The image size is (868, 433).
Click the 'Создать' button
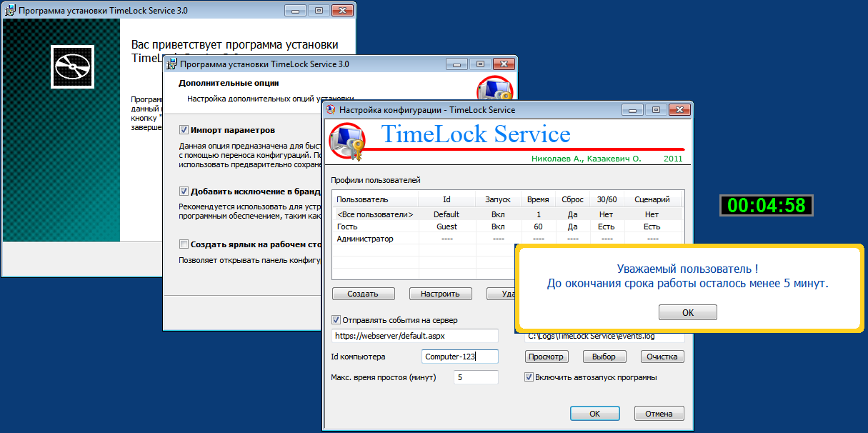coord(363,294)
